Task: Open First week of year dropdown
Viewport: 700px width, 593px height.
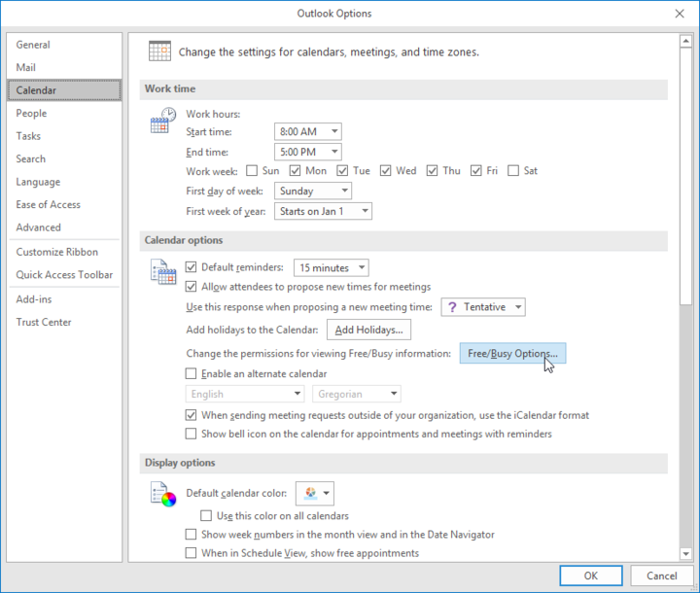Action: [323, 211]
